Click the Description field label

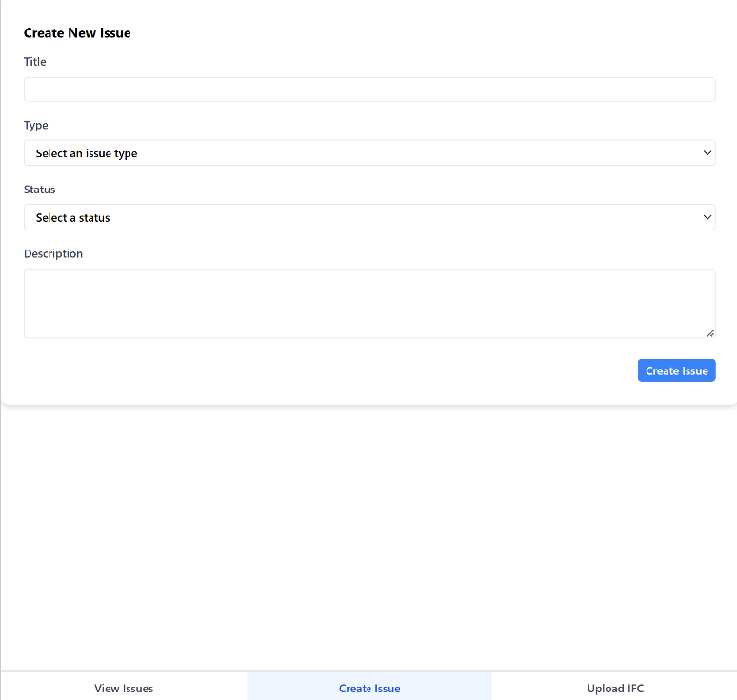point(53,254)
